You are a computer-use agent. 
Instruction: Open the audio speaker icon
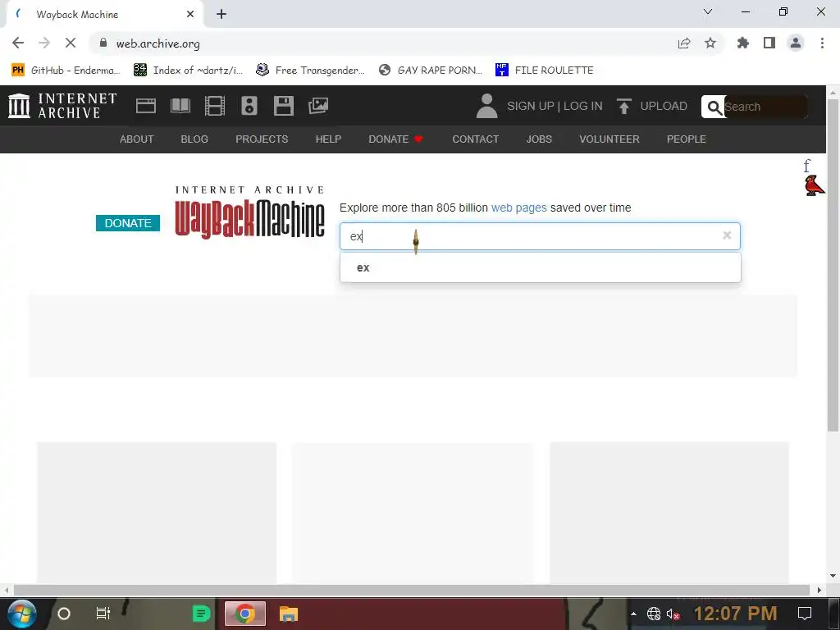coord(249,106)
